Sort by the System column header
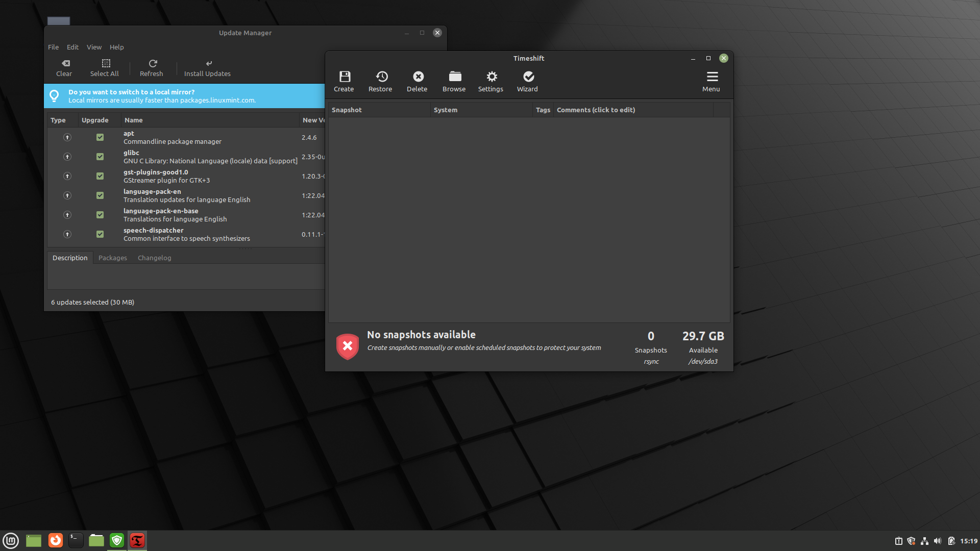This screenshot has height=551, width=980. click(481, 110)
